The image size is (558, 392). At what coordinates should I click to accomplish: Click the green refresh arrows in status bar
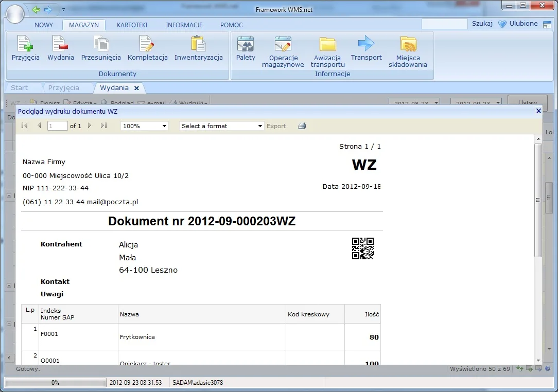(520, 369)
